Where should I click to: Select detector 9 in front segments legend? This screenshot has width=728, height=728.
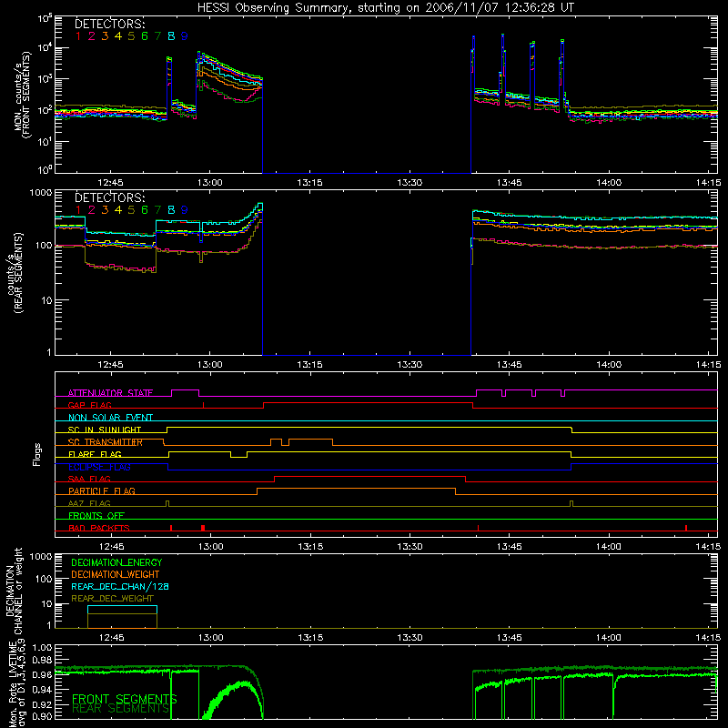[x=185, y=36]
